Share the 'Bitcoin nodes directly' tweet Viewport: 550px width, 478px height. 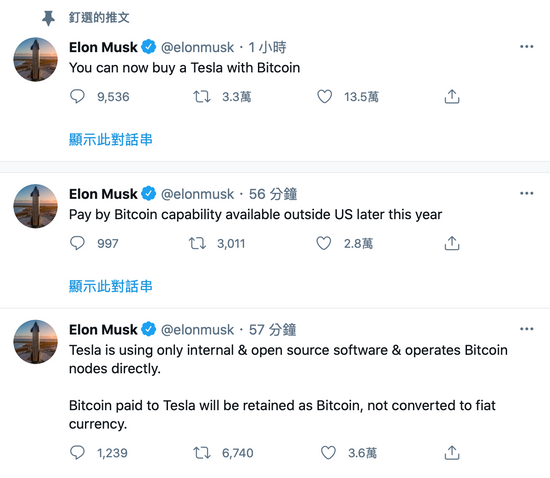[452, 452]
